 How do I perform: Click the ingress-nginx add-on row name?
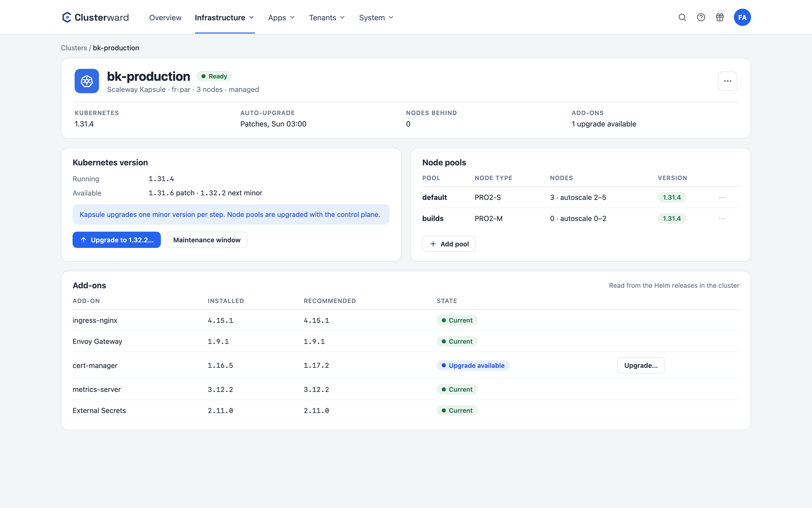pos(95,321)
